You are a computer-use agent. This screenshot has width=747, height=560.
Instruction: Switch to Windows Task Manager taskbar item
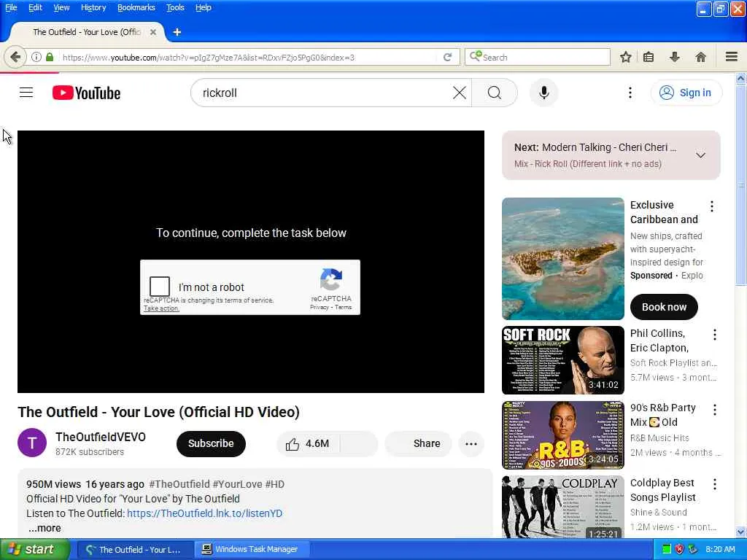click(x=252, y=550)
